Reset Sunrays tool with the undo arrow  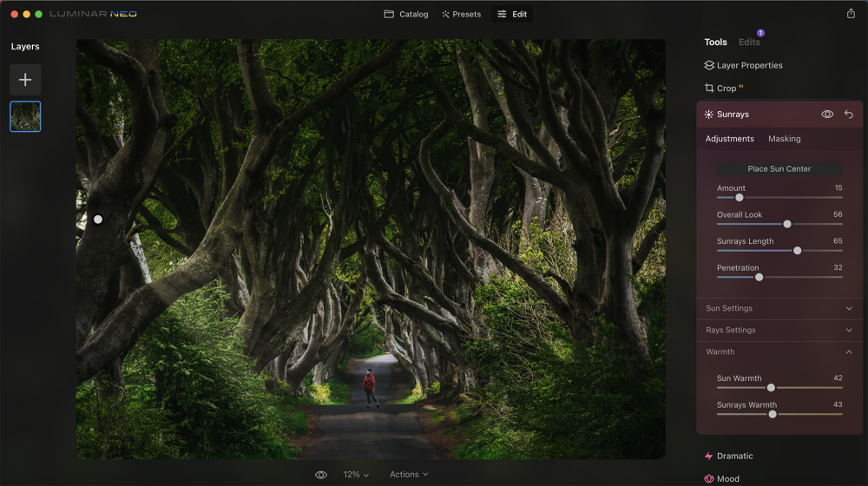point(849,114)
